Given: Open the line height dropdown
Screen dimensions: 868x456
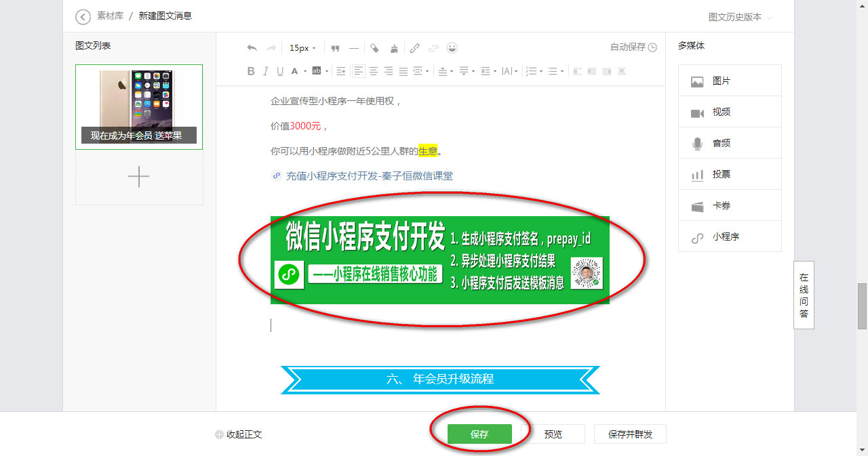Looking at the screenshot, I should [x=489, y=71].
